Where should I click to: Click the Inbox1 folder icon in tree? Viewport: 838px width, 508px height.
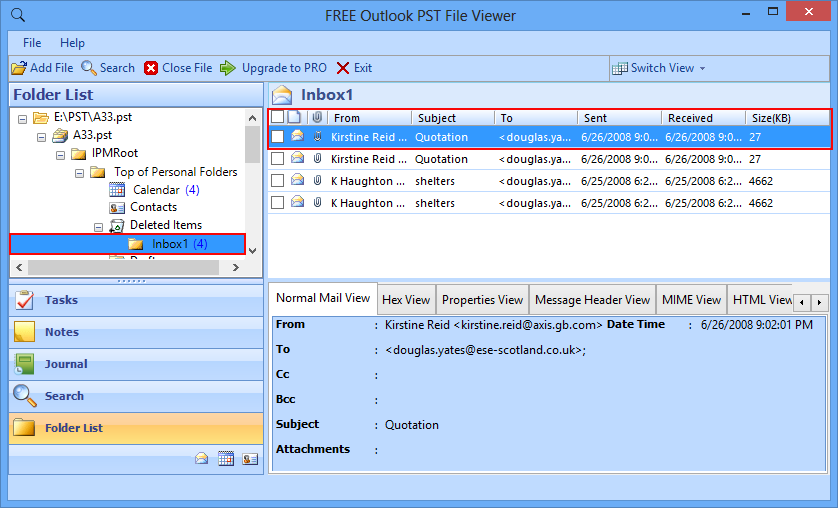point(136,244)
